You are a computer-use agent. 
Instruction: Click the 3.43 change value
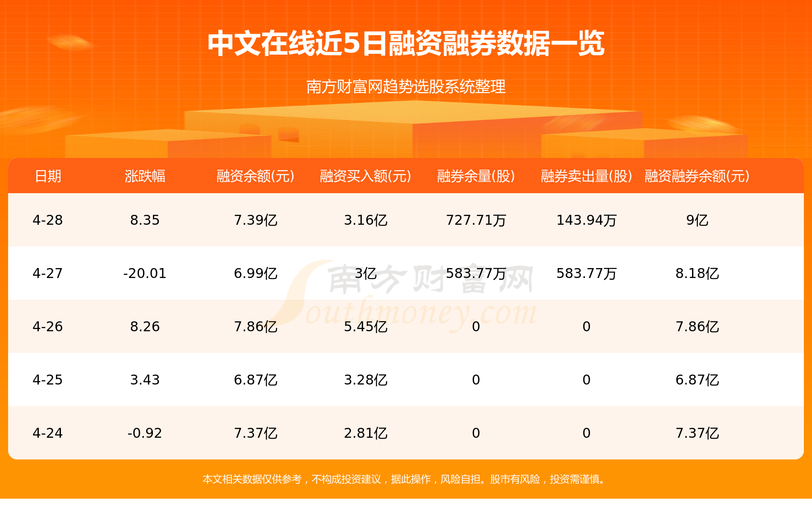[x=145, y=380]
